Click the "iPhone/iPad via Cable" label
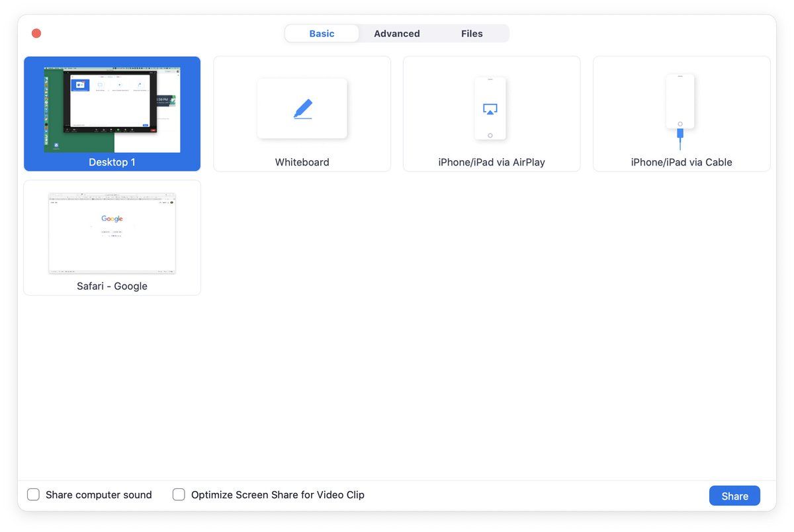The width and height of the screenshot is (794, 532). (681, 162)
